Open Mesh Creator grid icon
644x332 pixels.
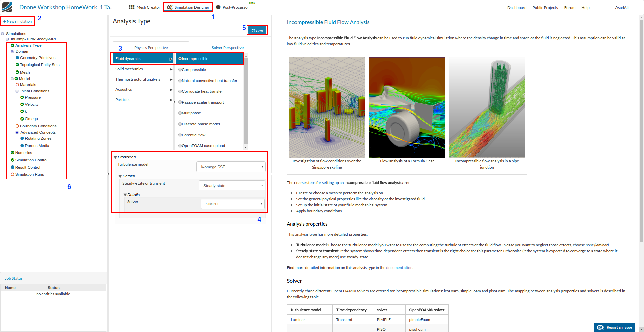131,7
